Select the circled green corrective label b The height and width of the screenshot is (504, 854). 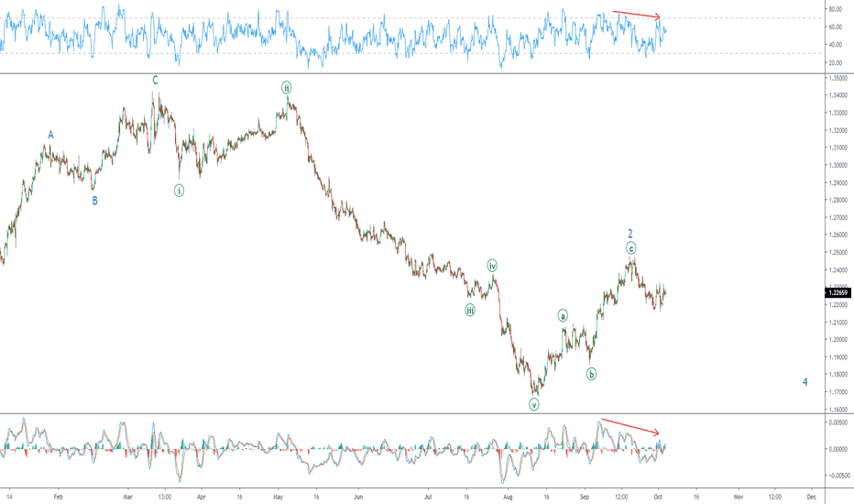591,374
